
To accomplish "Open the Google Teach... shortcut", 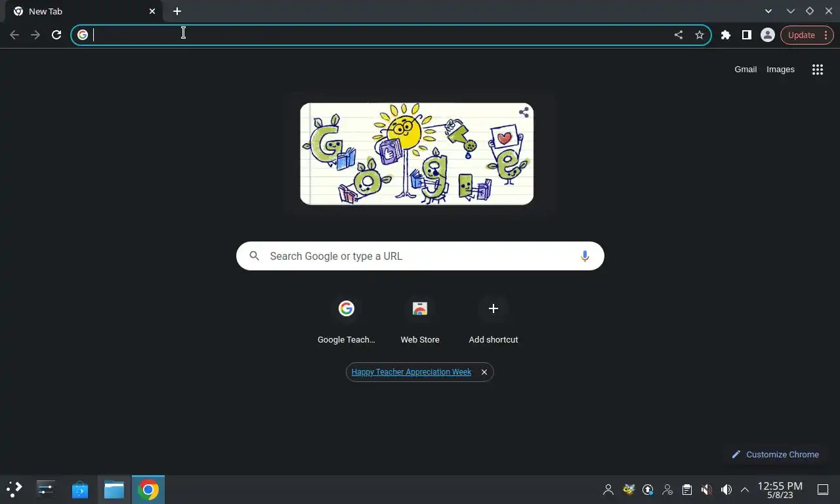I will pos(346,320).
